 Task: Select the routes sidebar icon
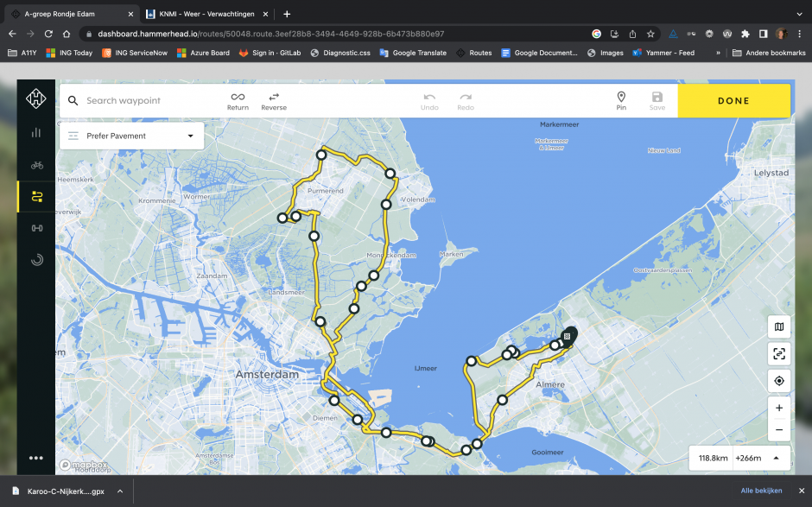37,197
